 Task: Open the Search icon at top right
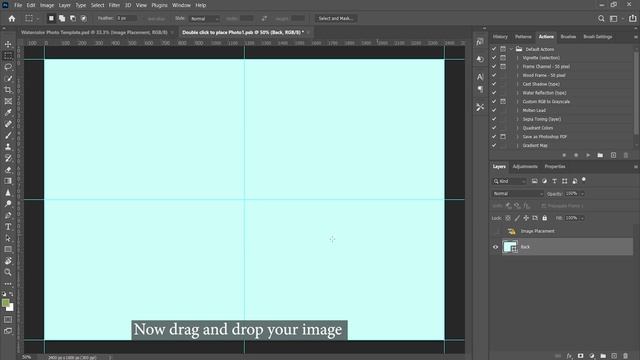601,18
